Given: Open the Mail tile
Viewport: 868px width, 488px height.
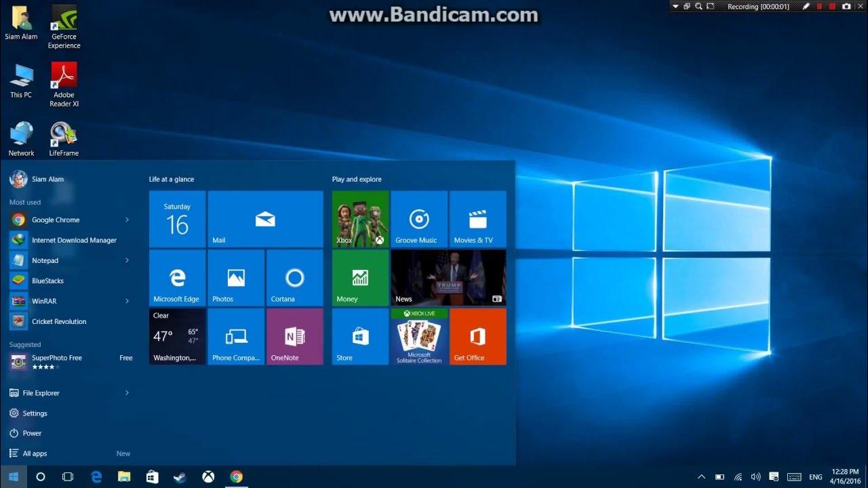Looking at the screenshot, I should (265, 219).
